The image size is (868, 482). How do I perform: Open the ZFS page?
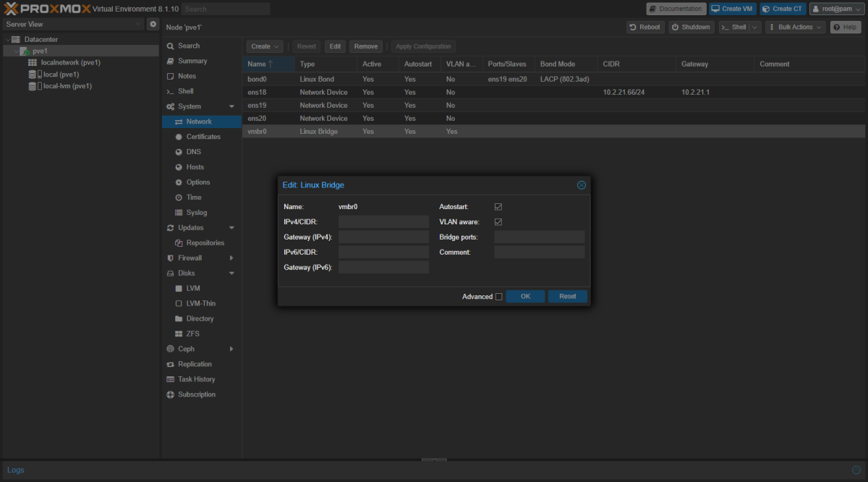(x=192, y=334)
